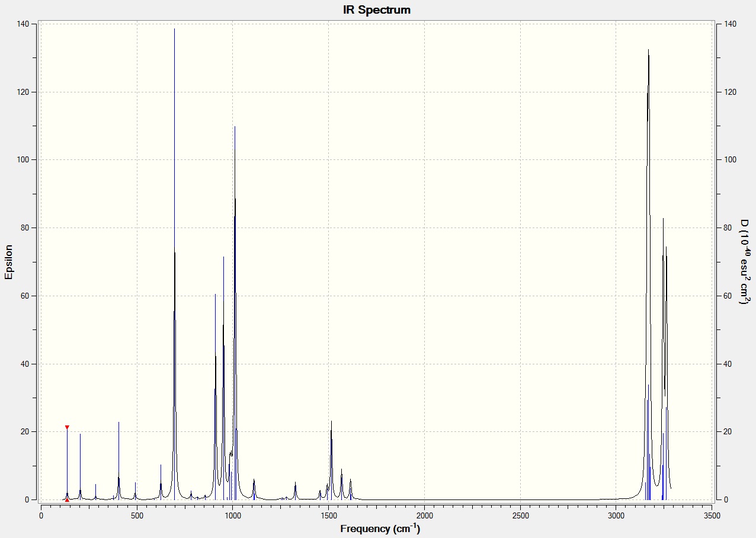Click the "Epsilon" axis label
Image resolution: width=756 pixels, height=538 pixels.
9,262
